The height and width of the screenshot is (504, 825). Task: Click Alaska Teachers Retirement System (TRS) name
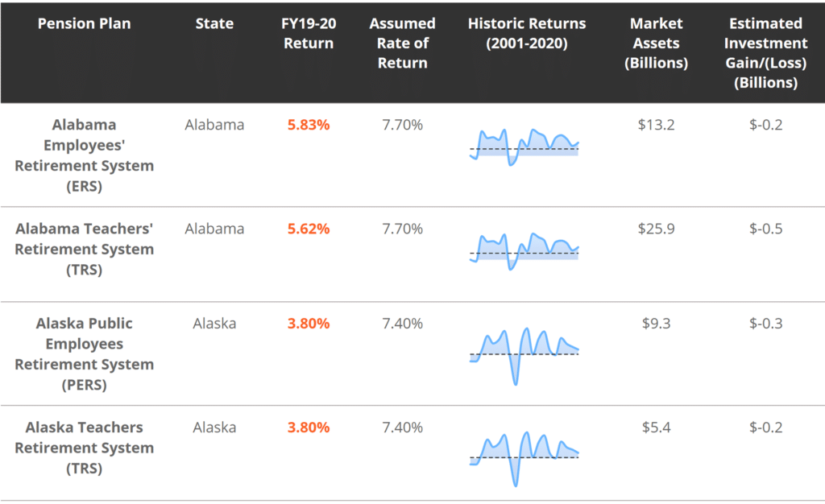click(x=84, y=447)
